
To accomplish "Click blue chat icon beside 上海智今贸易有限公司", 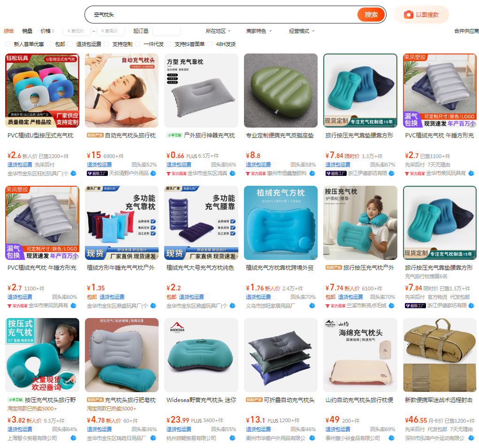I will point(74,438).
